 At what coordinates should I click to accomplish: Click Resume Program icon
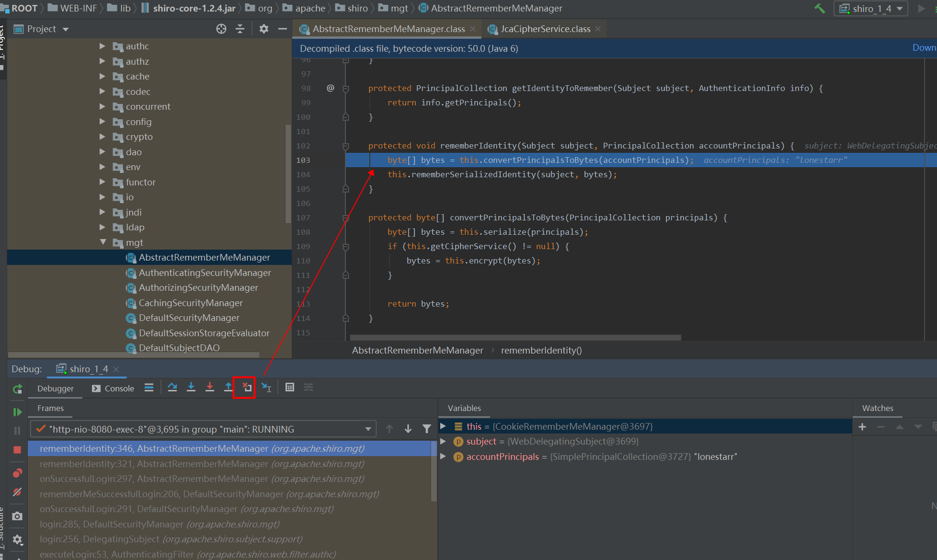(17, 412)
